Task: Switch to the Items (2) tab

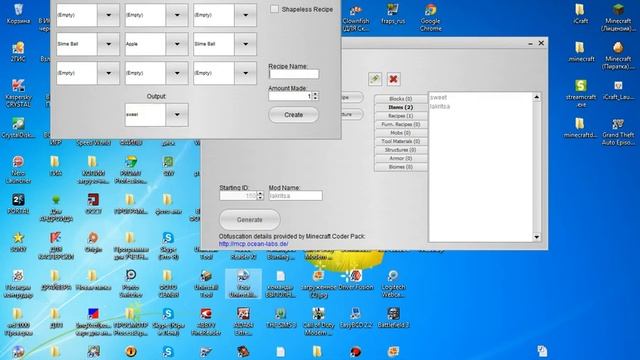Action: point(400,107)
